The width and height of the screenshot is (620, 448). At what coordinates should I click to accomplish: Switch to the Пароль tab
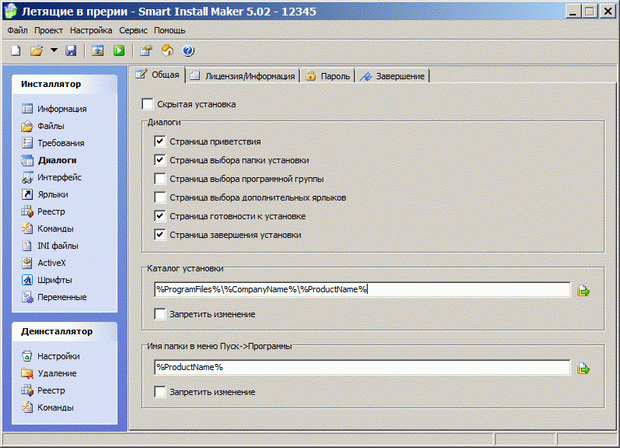pos(328,76)
